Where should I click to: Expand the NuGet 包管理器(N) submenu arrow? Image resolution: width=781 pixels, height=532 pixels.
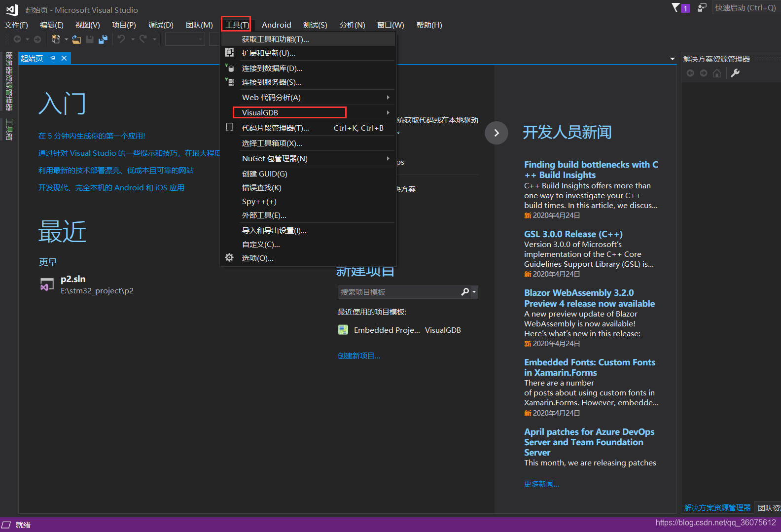388,159
